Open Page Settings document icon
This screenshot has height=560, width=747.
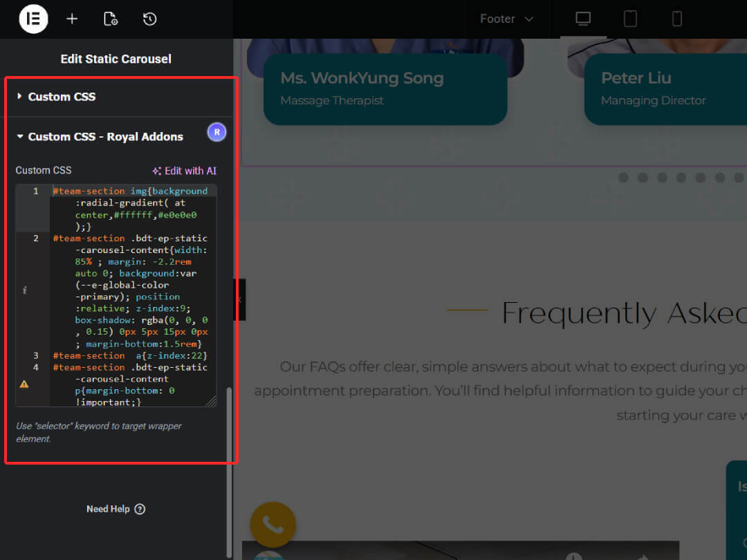111,19
